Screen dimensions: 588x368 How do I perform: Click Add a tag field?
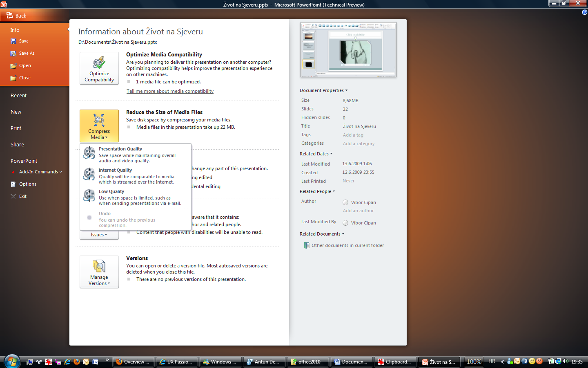tap(353, 135)
